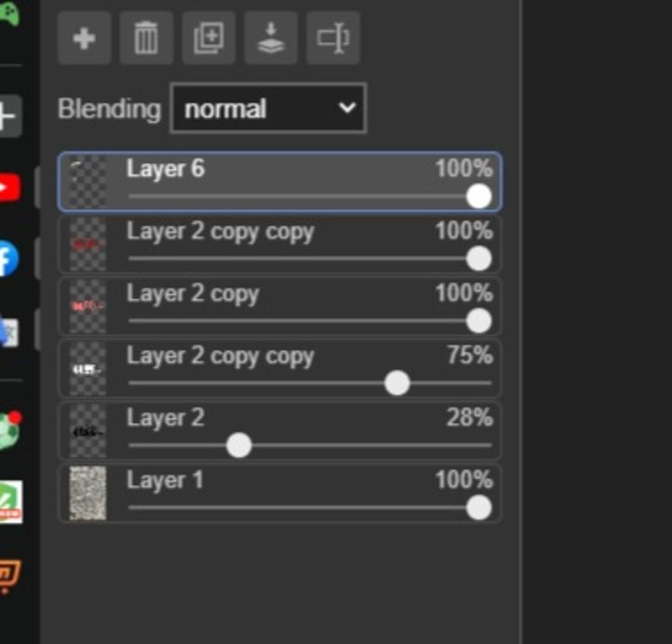Screen dimensions: 672x644
Task: Click the red-text Layer 2 copy copy thumbnail
Action: [88, 244]
